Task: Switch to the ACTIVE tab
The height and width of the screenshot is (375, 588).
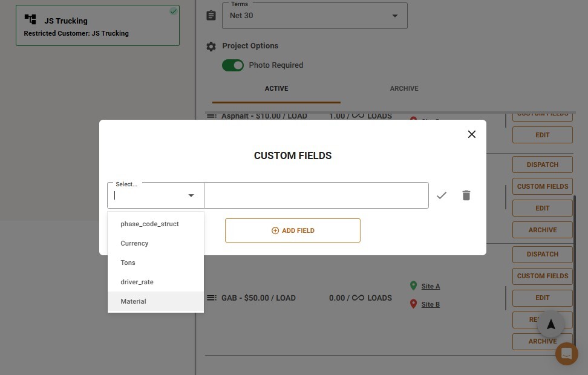Action: pos(276,88)
